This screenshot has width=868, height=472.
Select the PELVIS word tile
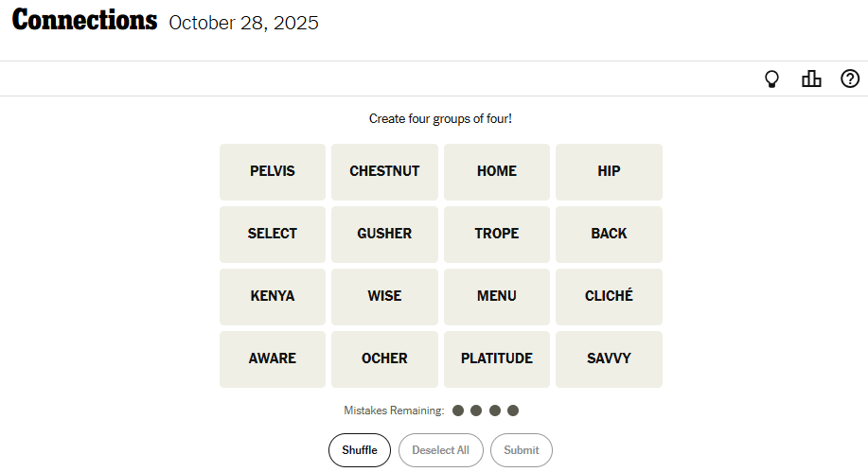click(x=273, y=171)
